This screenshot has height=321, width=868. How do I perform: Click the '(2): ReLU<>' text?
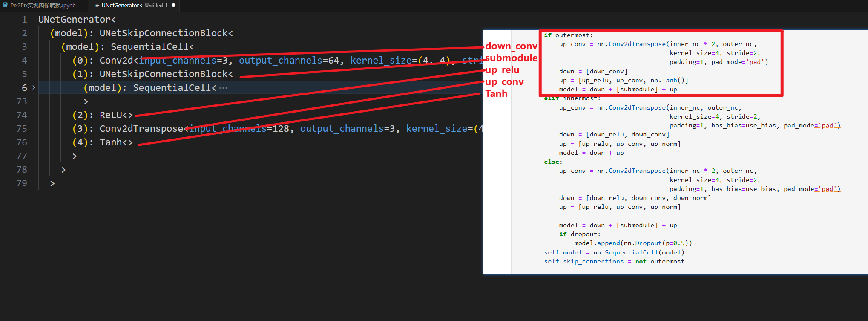(103, 115)
